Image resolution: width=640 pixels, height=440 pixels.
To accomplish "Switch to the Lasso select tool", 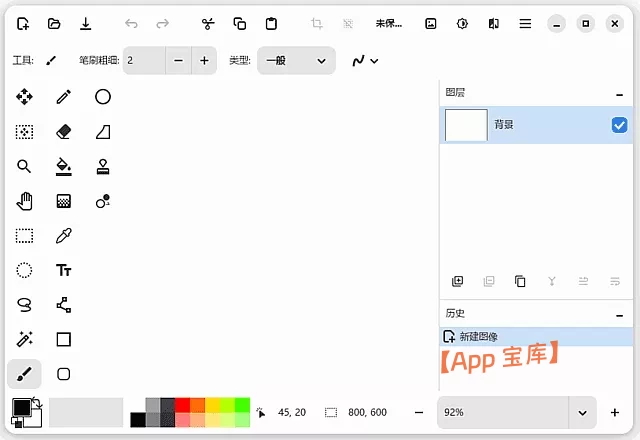I will click(24, 305).
